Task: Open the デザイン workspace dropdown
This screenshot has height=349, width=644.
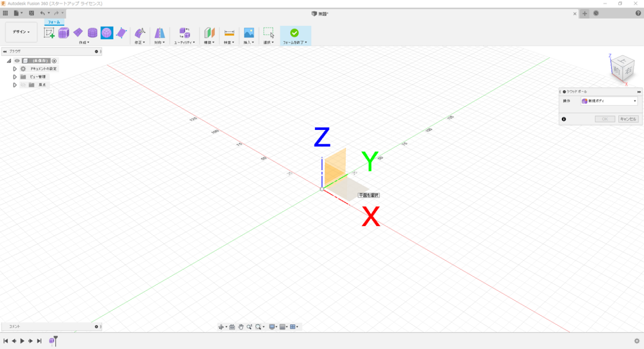Action: click(21, 32)
